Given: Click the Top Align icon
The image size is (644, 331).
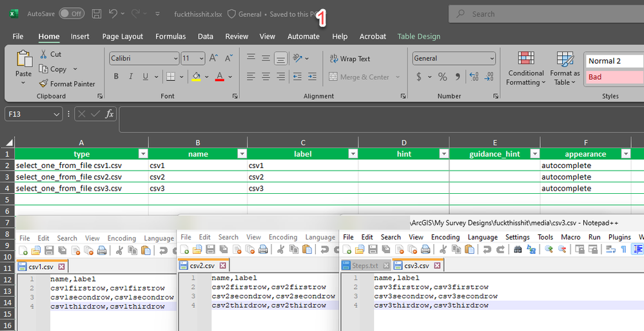Looking at the screenshot, I should pyautogui.click(x=251, y=58).
